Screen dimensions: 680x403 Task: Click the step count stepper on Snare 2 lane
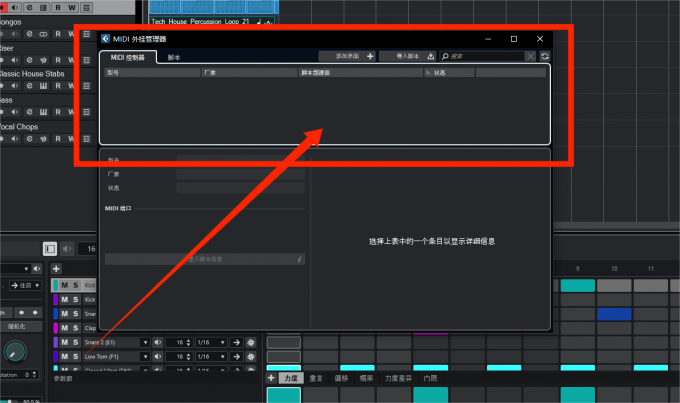188,342
